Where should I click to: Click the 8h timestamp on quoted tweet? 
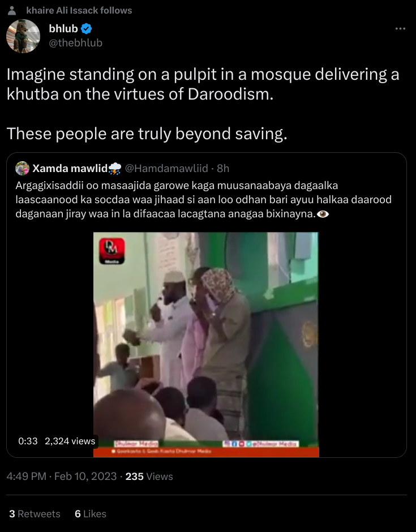223,168
